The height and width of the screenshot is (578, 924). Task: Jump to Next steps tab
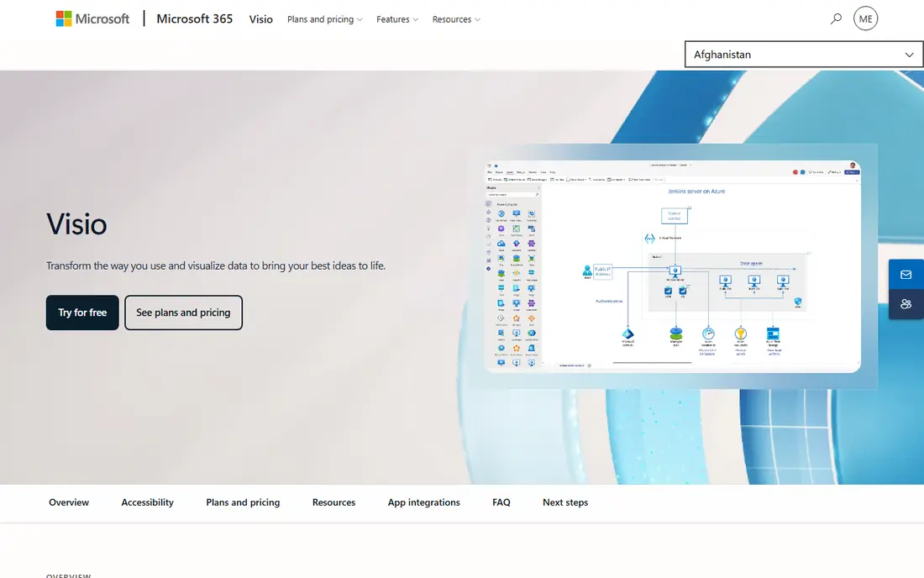point(565,502)
